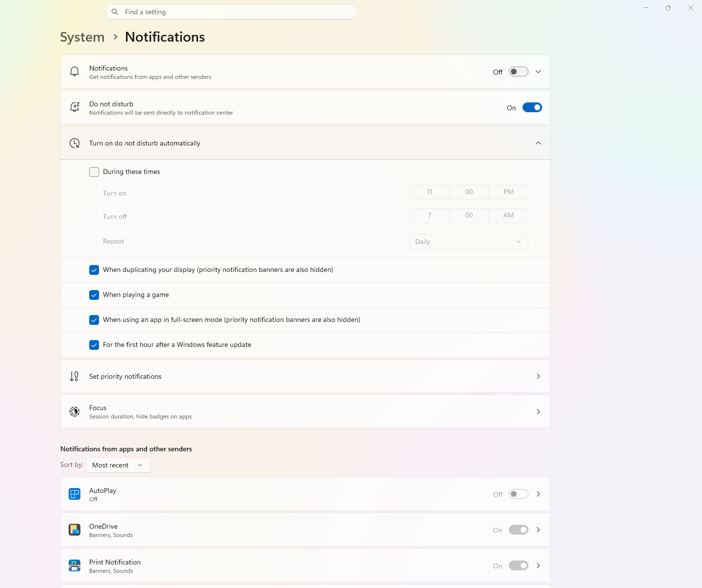Viewport: 702px width, 588px height.
Task: Toggle AutoPlay notifications switch
Action: [518, 494]
